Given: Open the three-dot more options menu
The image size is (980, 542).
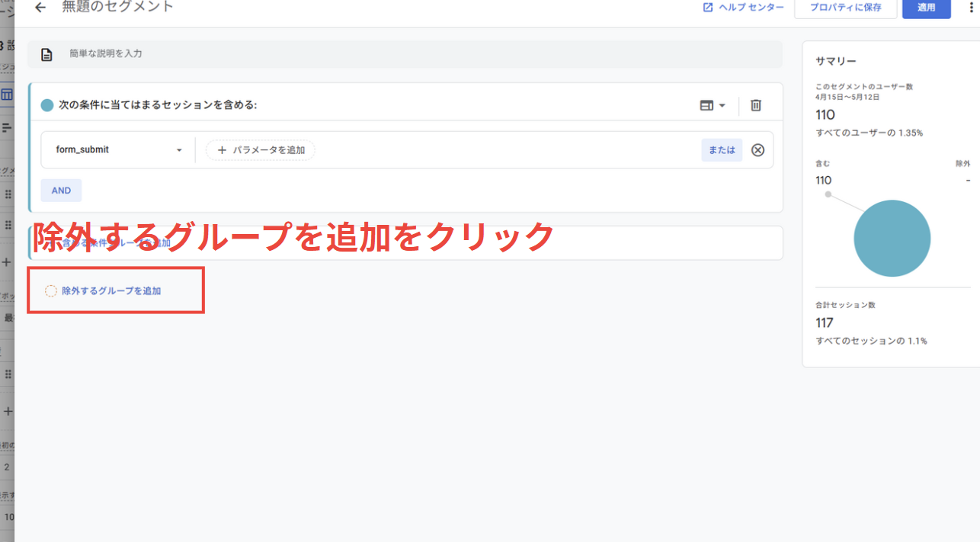Looking at the screenshot, I should pyautogui.click(x=971, y=8).
